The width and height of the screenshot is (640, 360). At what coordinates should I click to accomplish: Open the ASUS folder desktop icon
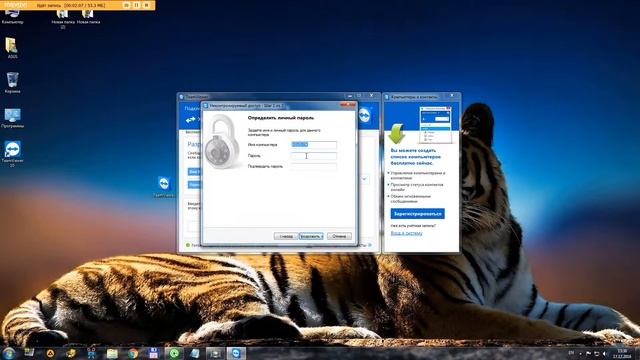click(x=12, y=47)
